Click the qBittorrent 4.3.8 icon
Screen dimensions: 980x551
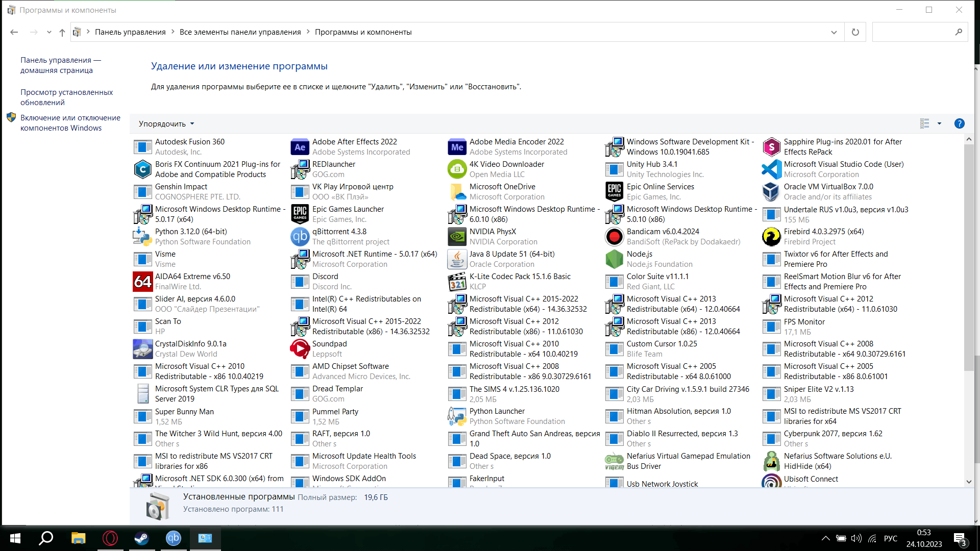point(300,237)
